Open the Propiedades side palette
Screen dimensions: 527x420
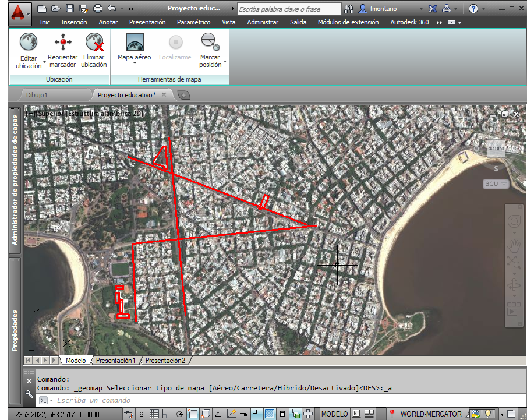pyautogui.click(x=15, y=330)
